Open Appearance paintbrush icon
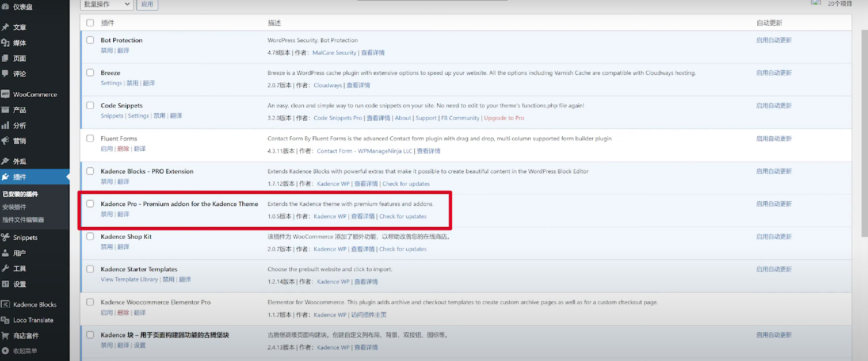The image size is (868, 361). 5,161
